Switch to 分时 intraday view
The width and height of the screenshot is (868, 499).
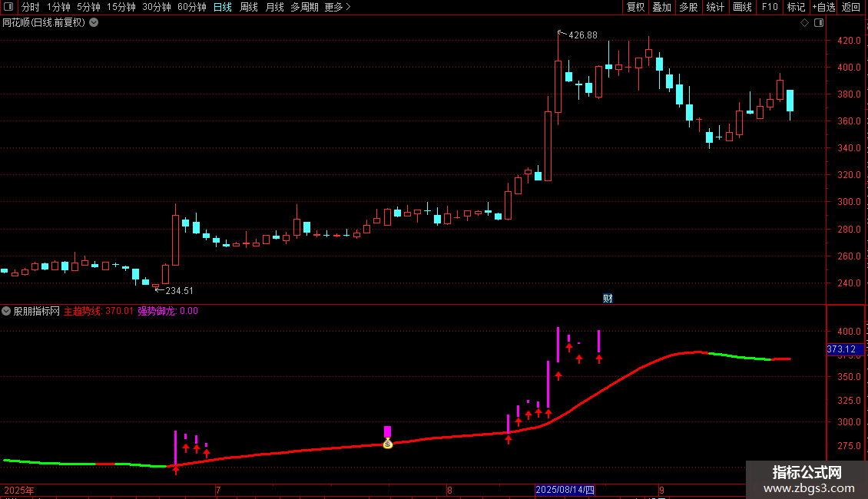[x=31, y=7]
